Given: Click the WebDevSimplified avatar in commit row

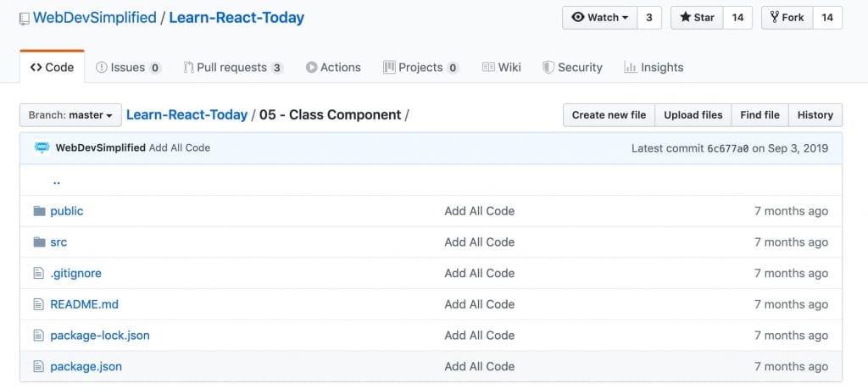Looking at the screenshot, I should 42,147.
